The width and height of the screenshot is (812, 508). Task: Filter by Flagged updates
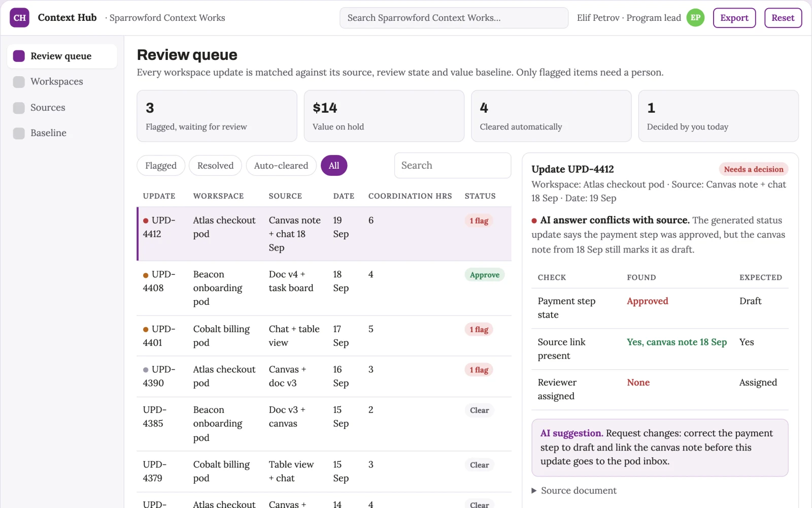tap(161, 166)
